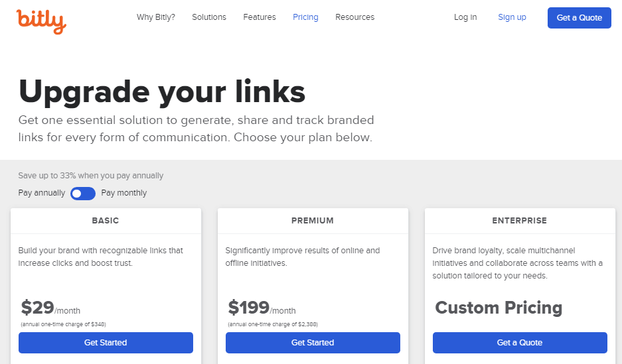Screen dimensions: 622x364
Task: Select the Pricing nav item
Action: [305, 17]
